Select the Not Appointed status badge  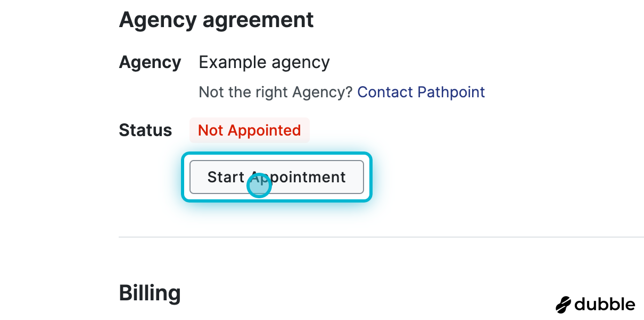pos(249,130)
